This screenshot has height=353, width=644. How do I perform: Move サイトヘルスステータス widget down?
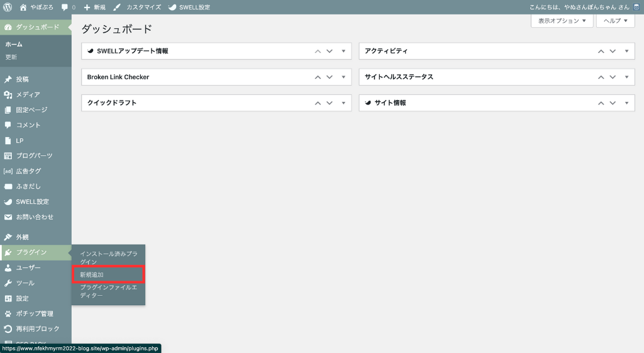(613, 77)
